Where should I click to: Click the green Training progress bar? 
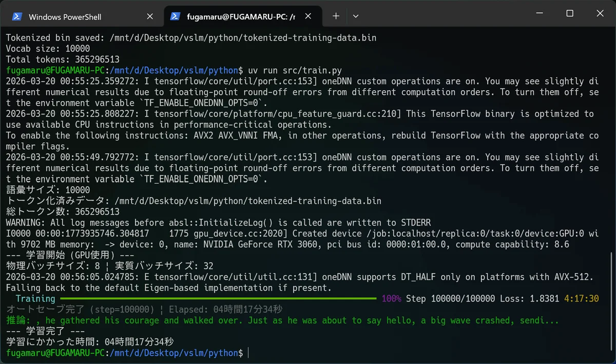[x=218, y=298]
